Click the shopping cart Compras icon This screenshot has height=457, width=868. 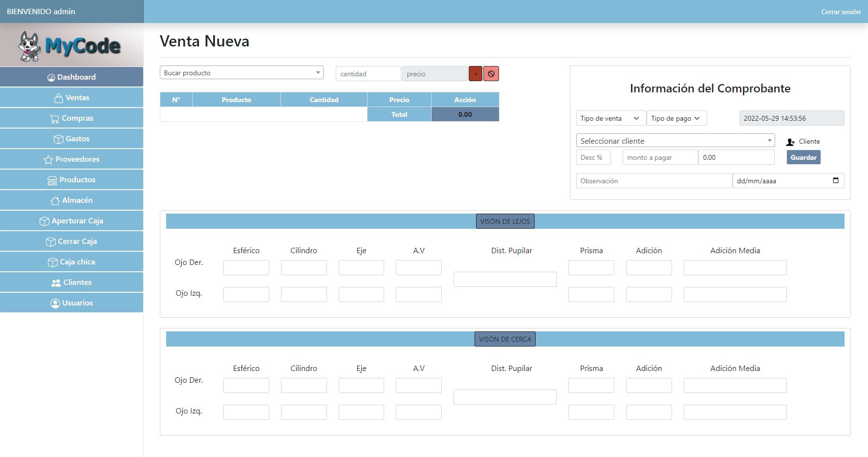pos(54,119)
